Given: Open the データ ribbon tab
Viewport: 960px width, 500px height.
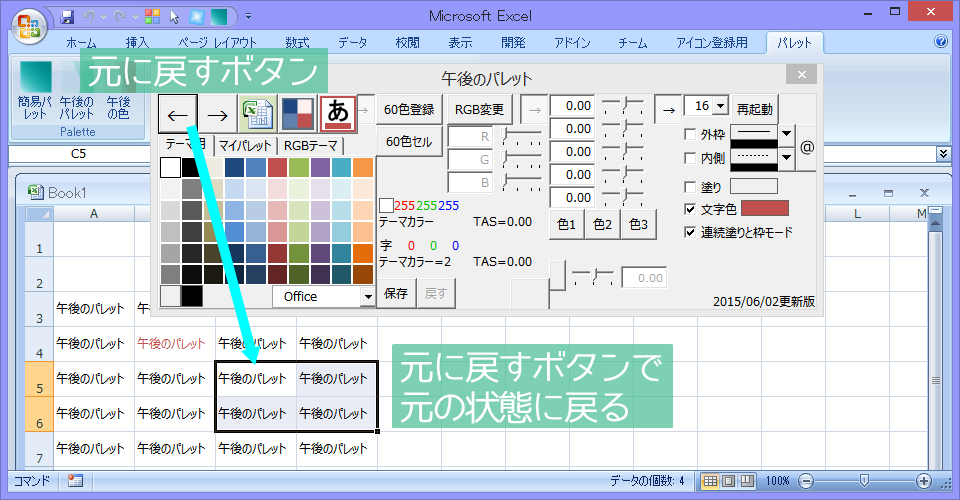Looking at the screenshot, I should pos(353,43).
